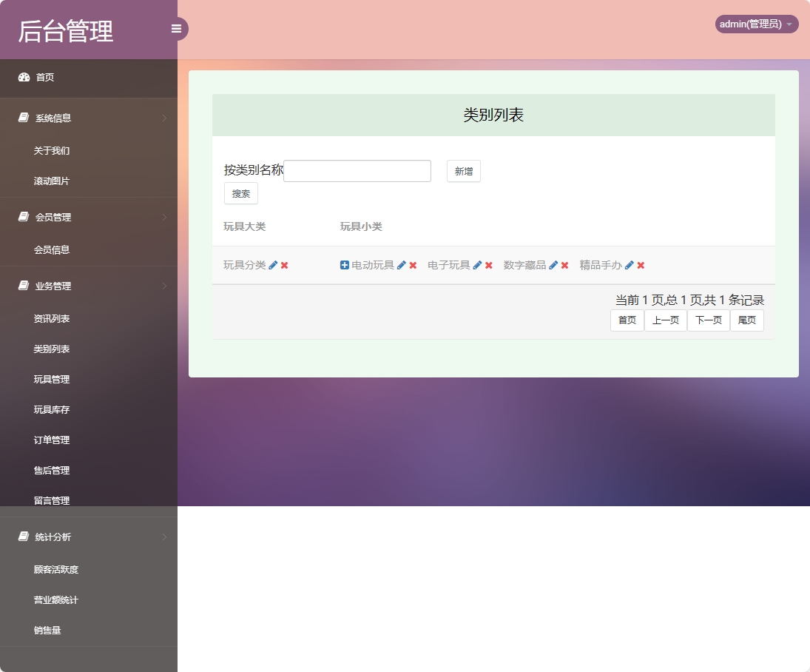Edit 精品手办 using its pencil icon
810x672 pixels.
point(629,265)
